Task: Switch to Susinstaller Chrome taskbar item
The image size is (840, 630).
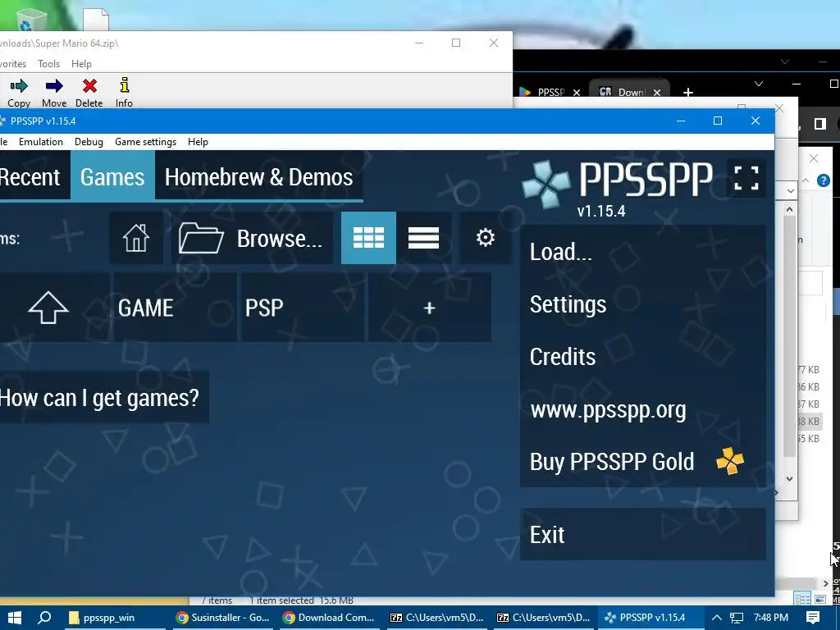Action: 224,618
